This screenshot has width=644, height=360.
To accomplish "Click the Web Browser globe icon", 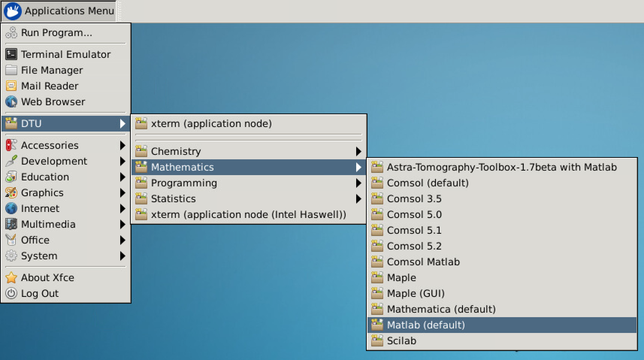I will (11, 102).
